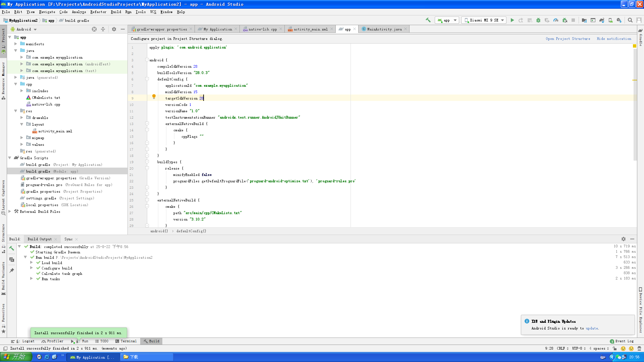Open Project panel settings gear
The image size is (644, 362).
coord(114,29)
